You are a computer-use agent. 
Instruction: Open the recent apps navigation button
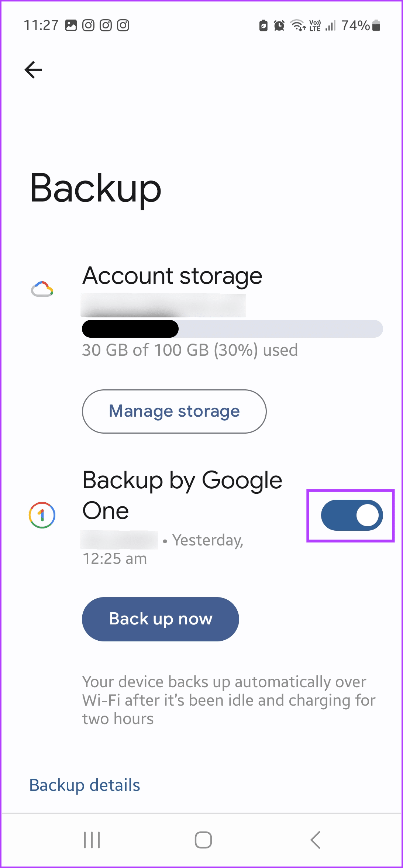tap(92, 840)
